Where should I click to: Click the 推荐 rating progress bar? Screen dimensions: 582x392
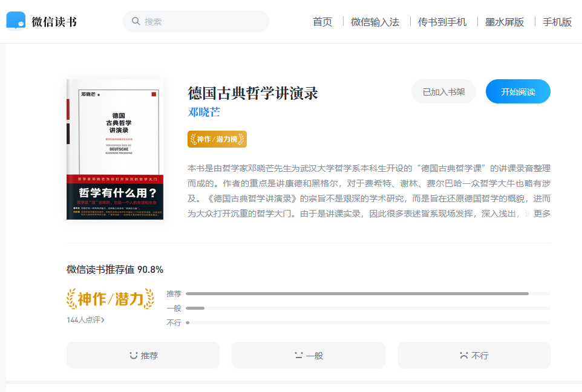coord(368,293)
